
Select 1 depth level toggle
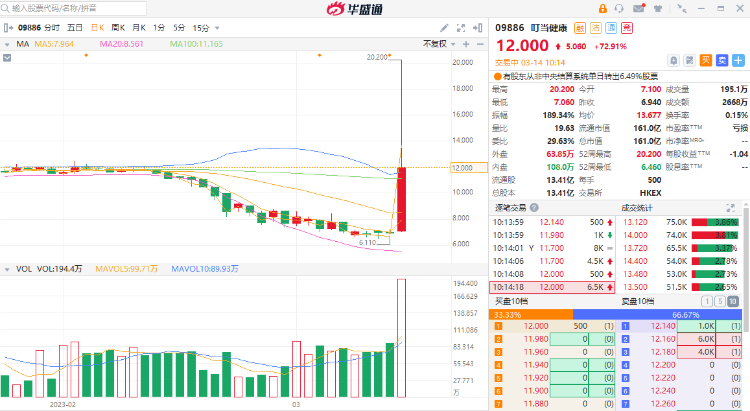pyautogui.click(x=706, y=301)
